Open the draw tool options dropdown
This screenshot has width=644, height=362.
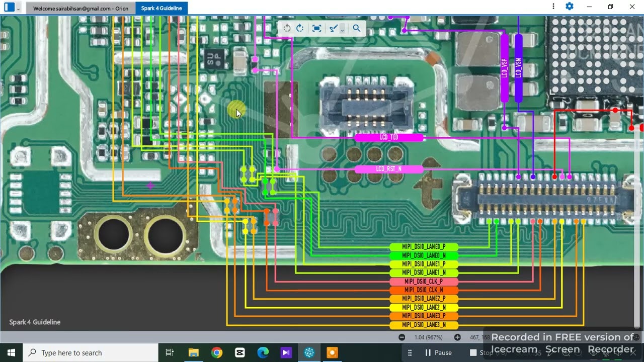coord(342,29)
